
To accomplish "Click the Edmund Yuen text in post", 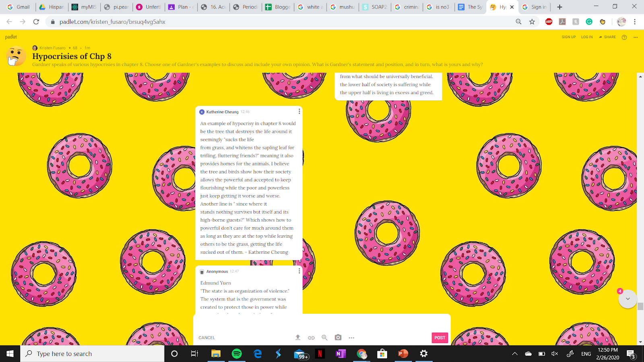I will click(x=216, y=283).
